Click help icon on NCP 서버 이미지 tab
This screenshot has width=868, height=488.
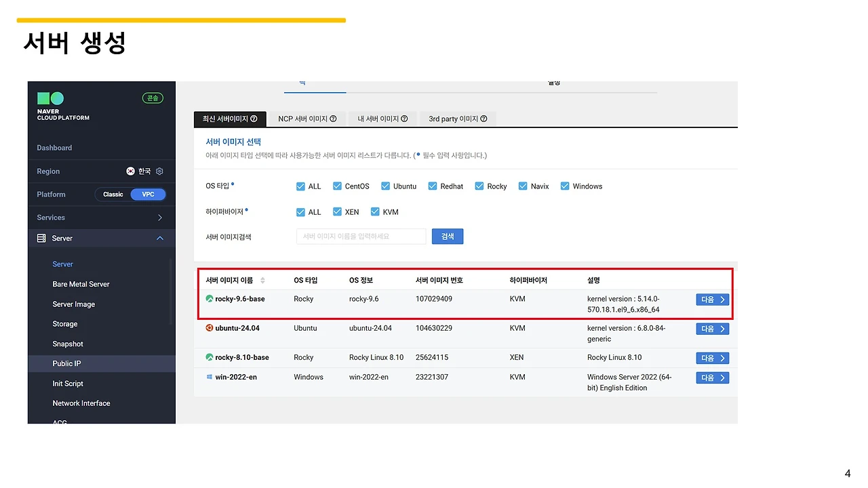[x=333, y=119]
